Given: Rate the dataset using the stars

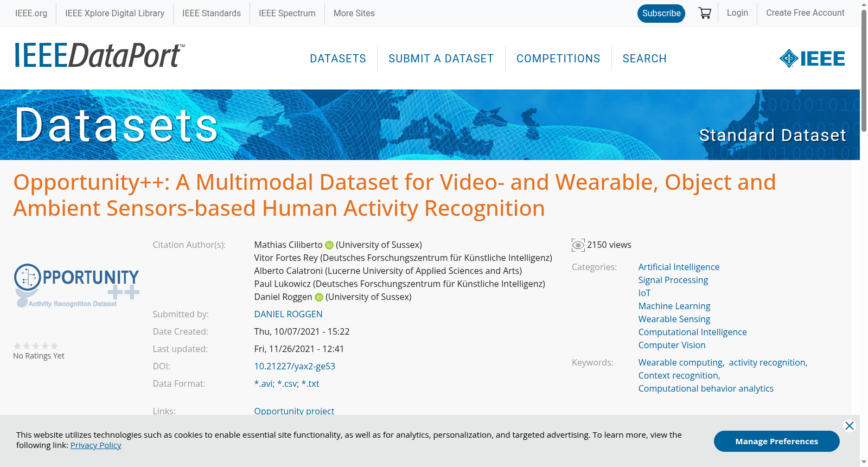Looking at the screenshot, I should [x=36, y=346].
